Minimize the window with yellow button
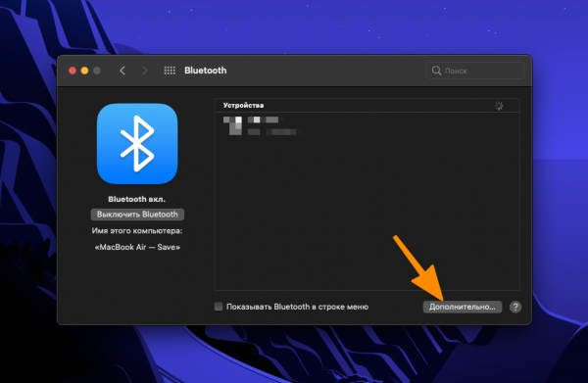Screen dimensions: 588x383 [84, 71]
